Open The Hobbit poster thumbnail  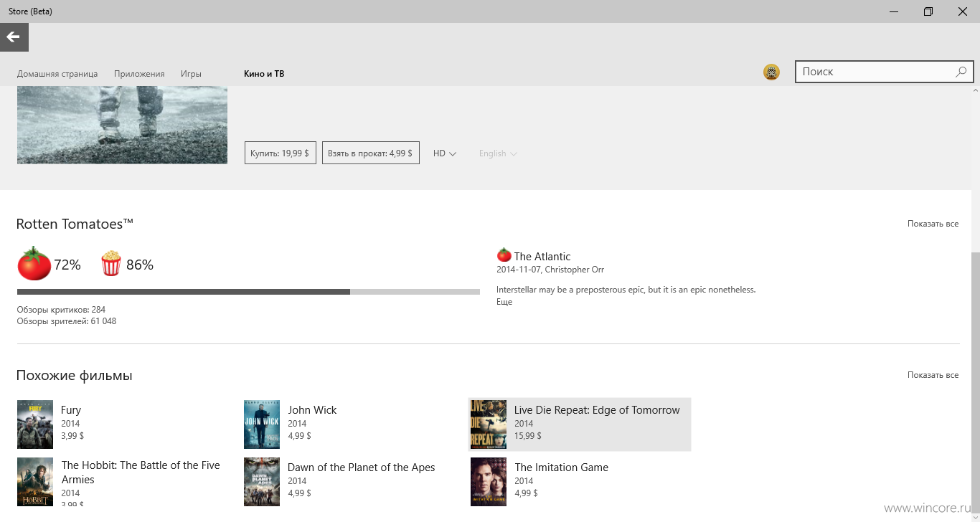[x=35, y=482]
